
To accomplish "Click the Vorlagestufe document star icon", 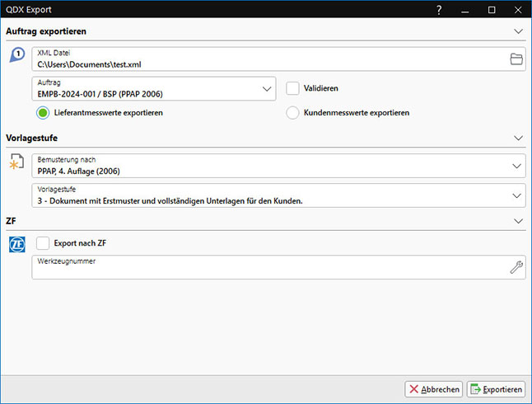I will [x=17, y=163].
